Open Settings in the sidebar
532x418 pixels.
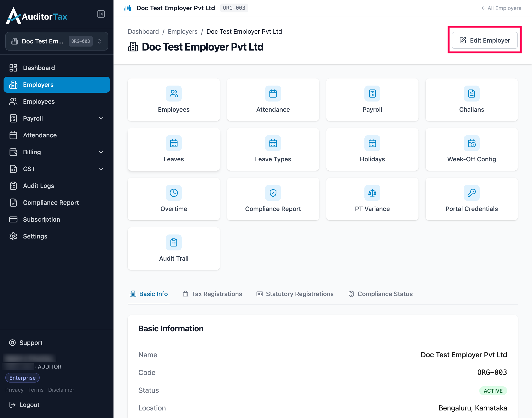pos(57,236)
